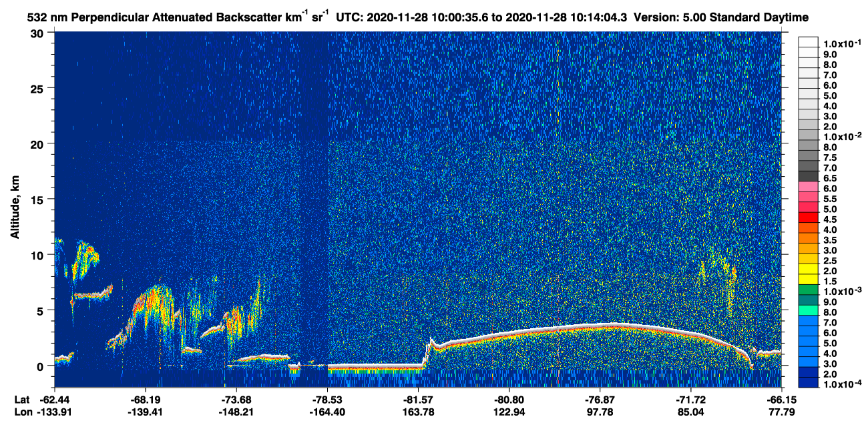
Task: Click the colorbar label 2.5
Action: tap(830, 262)
